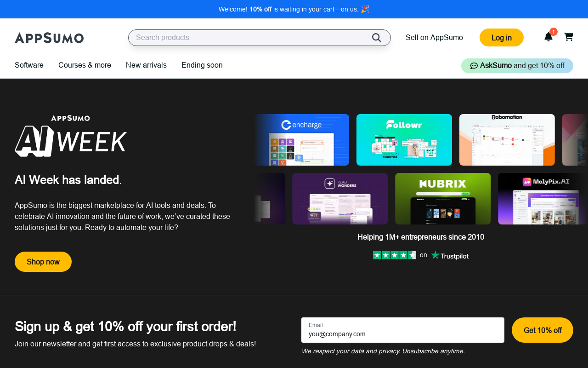588x368 pixels.
Task: Click We respect your data and privacy text
Action: point(383,351)
